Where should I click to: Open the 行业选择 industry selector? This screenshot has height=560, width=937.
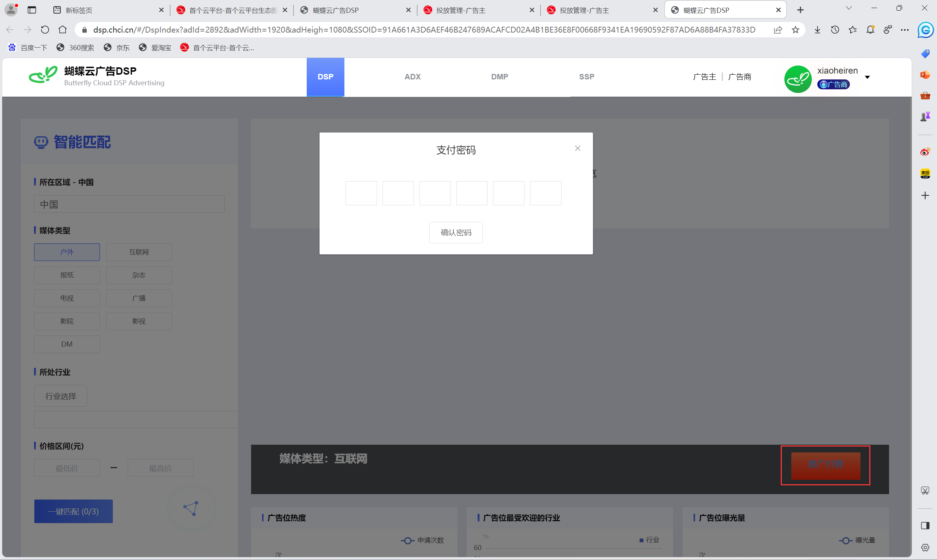click(x=61, y=396)
